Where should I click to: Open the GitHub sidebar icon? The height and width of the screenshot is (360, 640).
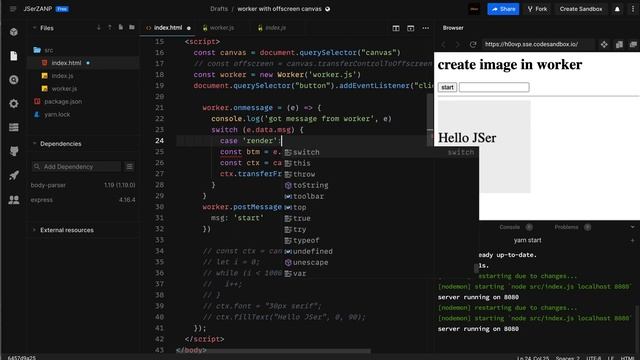(x=13, y=151)
